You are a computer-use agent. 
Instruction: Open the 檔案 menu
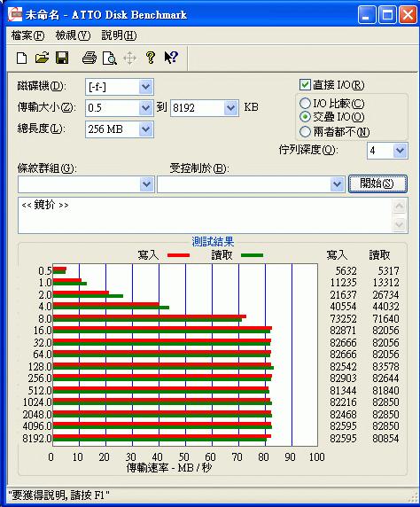point(27,35)
